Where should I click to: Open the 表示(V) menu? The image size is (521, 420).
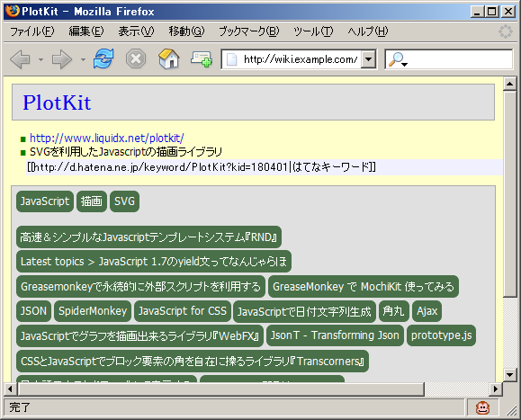(x=136, y=31)
